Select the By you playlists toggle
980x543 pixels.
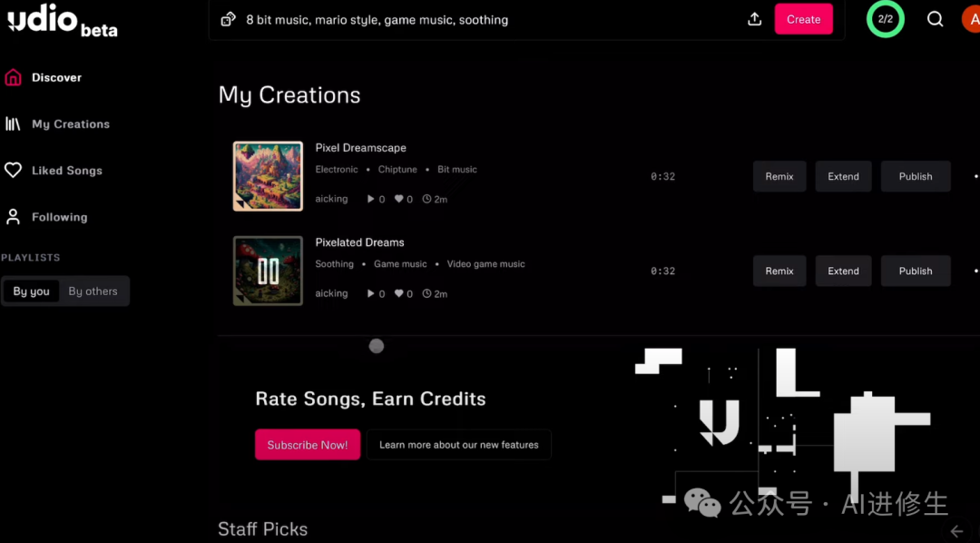point(31,291)
